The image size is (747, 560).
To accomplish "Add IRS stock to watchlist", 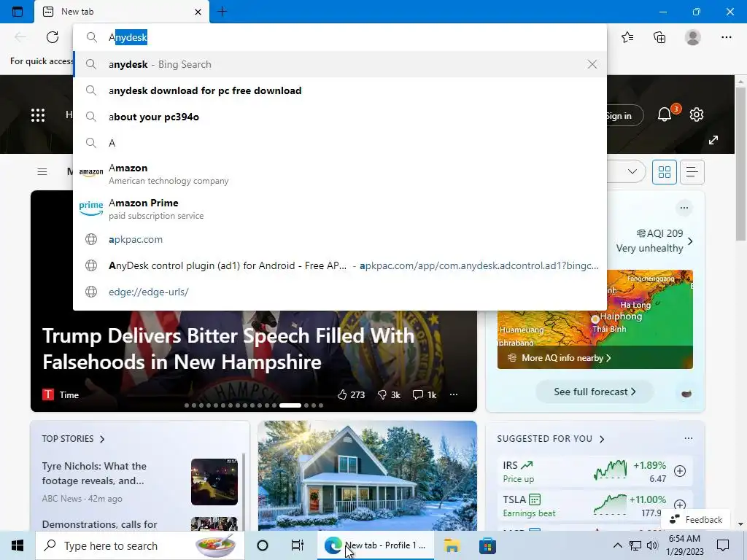I will [680, 471].
